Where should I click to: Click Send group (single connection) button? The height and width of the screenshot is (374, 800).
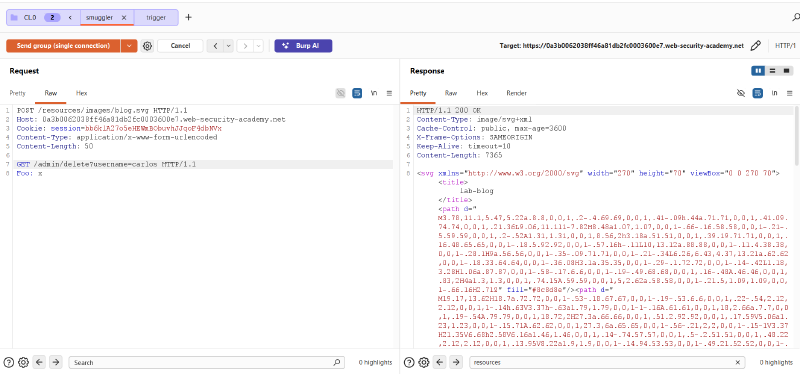[63, 46]
